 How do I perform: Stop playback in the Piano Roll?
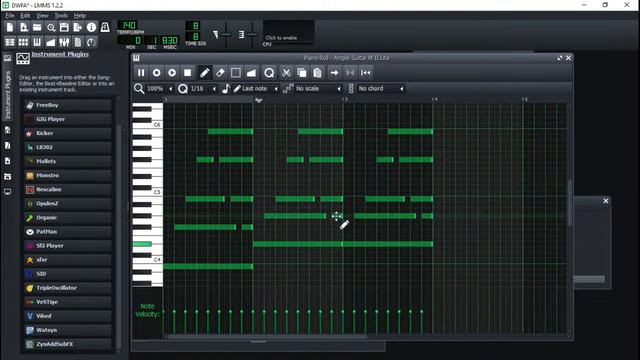pyautogui.click(x=187, y=73)
